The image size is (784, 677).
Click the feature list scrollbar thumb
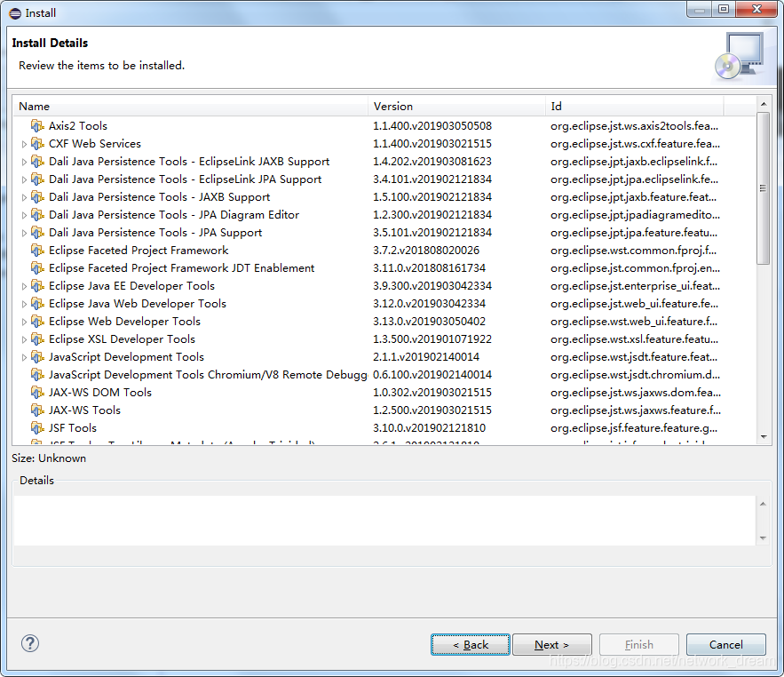(763, 188)
